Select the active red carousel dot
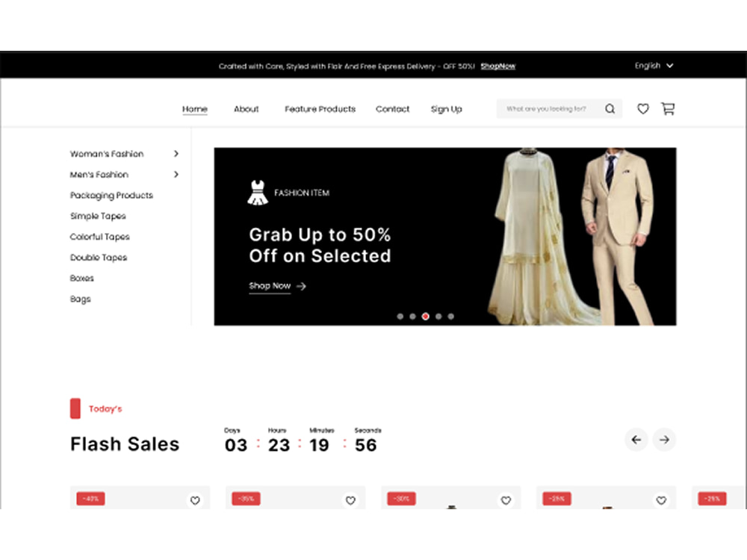 click(426, 316)
